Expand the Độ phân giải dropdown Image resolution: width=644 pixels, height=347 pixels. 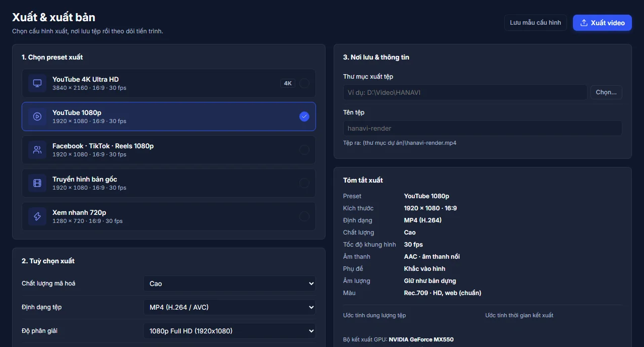click(x=229, y=331)
